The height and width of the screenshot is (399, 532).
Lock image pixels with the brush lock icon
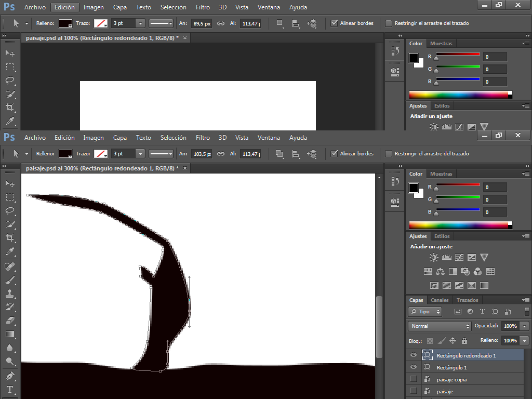(442, 341)
